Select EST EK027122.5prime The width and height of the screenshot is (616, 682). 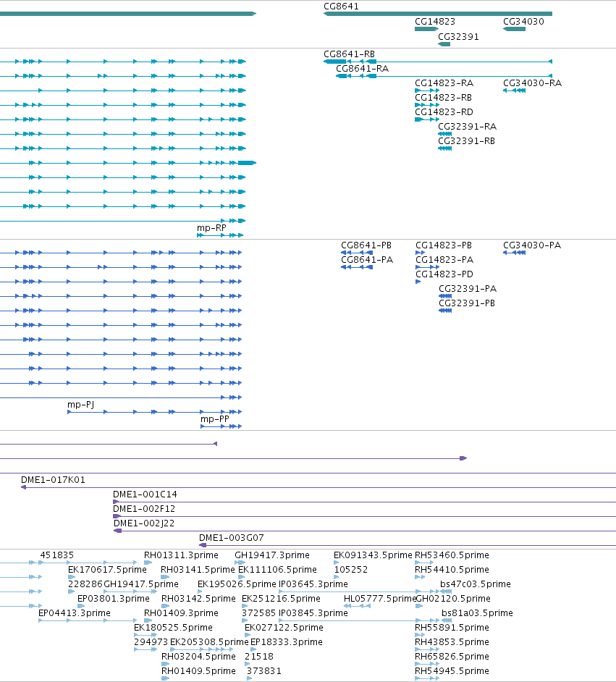point(284,627)
